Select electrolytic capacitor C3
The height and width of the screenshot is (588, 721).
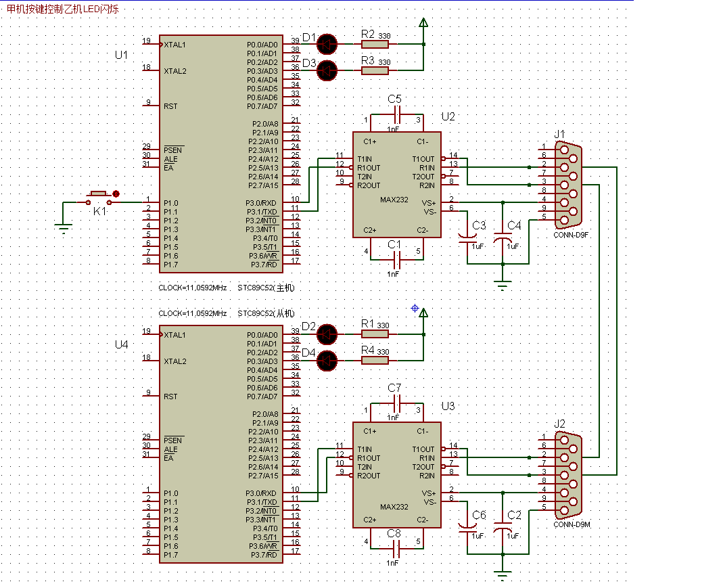(467, 238)
